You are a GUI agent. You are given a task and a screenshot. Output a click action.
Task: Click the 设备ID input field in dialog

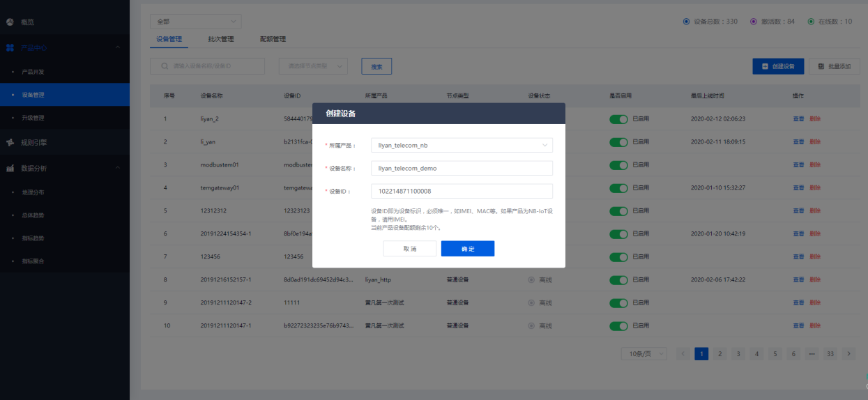tap(462, 191)
